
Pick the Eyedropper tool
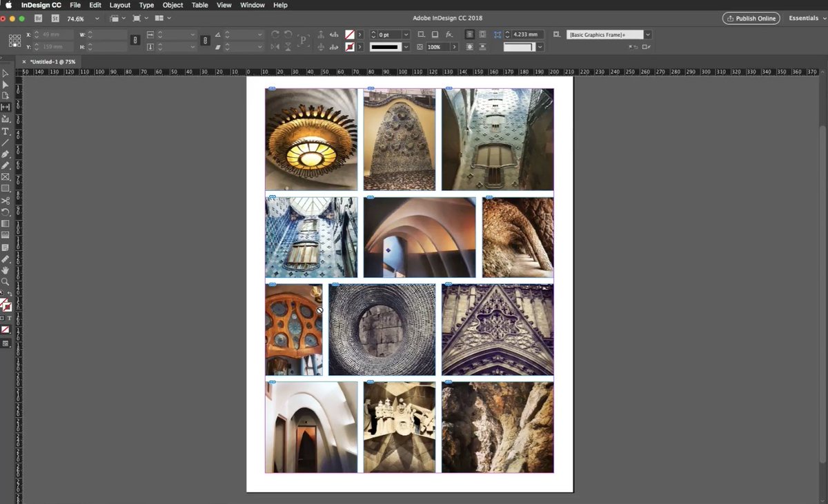(6, 258)
